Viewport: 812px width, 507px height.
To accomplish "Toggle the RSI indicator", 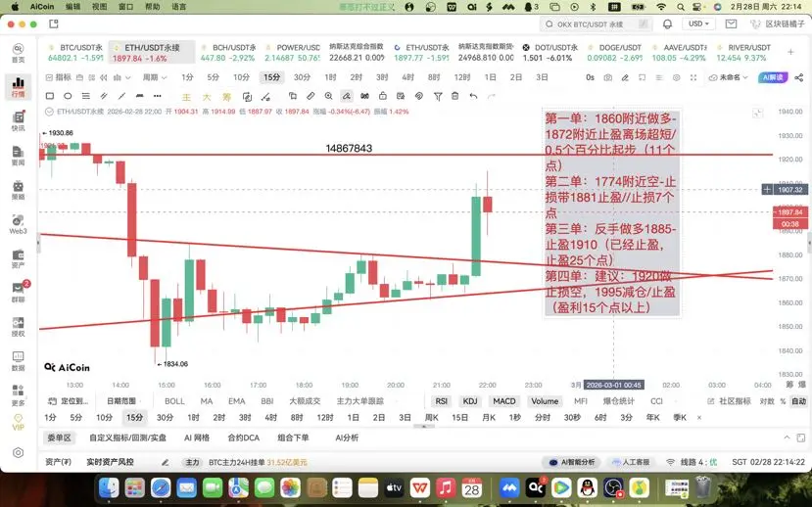I will coord(441,401).
